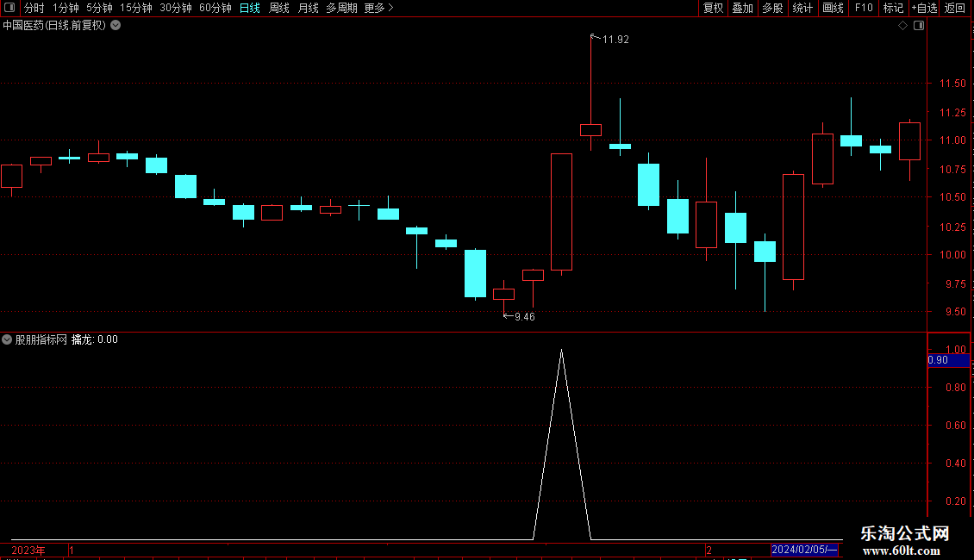974x560 pixels.
Task: Click the 标记 mark button
Action: click(893, 8)
